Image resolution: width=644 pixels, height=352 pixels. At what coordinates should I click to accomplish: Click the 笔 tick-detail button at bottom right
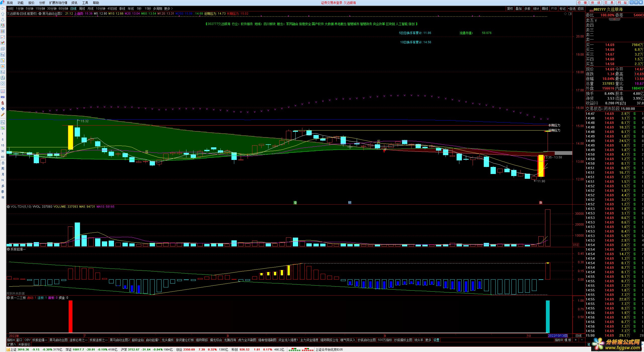coord(589,344)
